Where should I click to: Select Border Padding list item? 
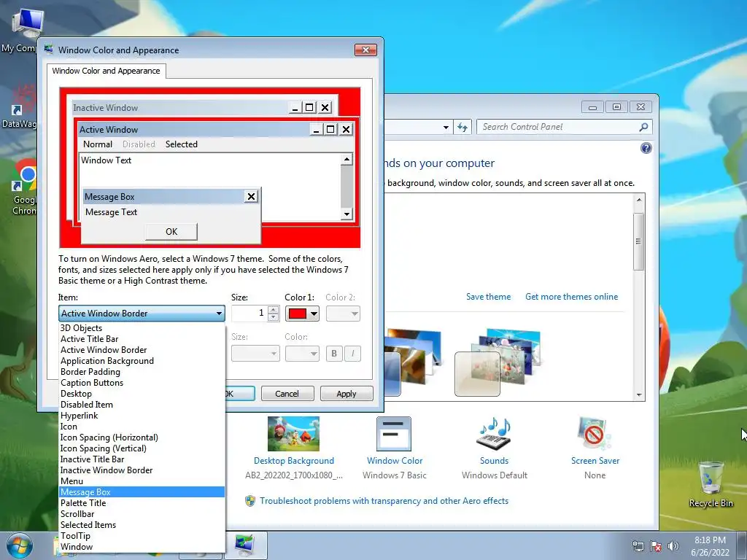[x=142, y=371]
